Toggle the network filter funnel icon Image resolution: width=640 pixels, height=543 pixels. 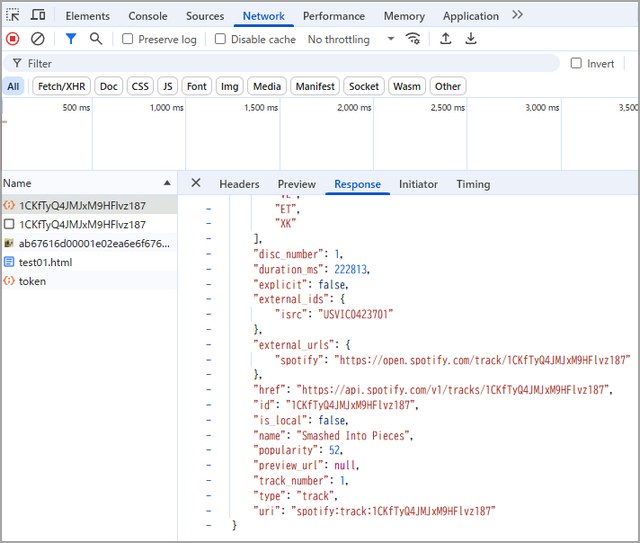click(71, 39)
